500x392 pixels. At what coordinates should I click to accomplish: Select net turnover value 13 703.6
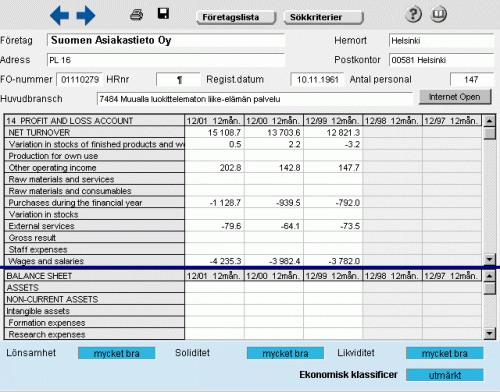pyautogui.click(x=274, y=133)
